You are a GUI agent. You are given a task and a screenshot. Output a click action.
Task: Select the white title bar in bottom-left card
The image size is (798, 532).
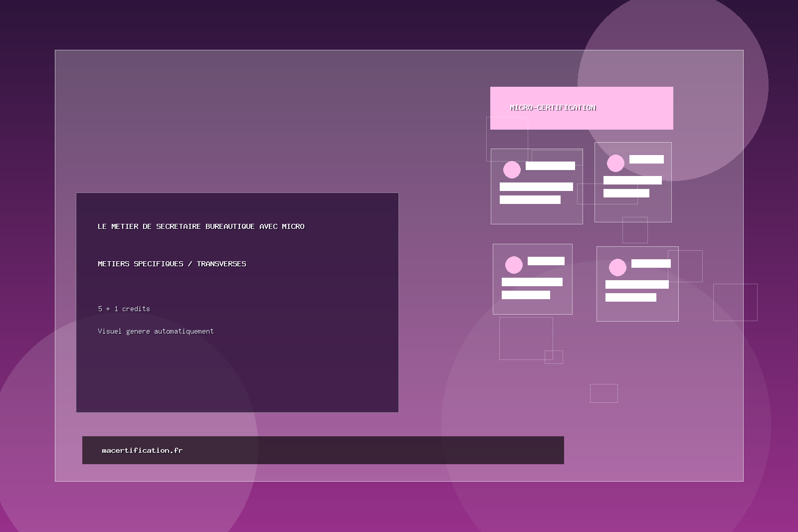coord(546,261)
